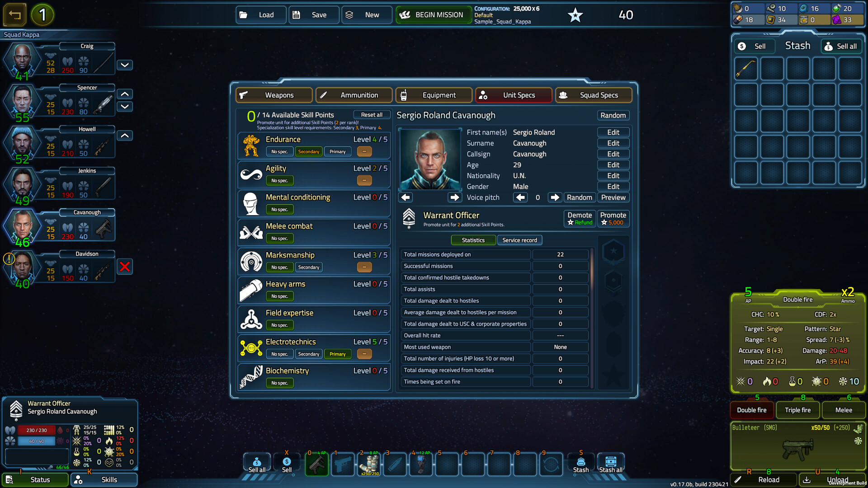Image resolution: width=868 pixels, height=488 pixels.
Task: Select the Melee combat skill icon
Action: (250, 232)
